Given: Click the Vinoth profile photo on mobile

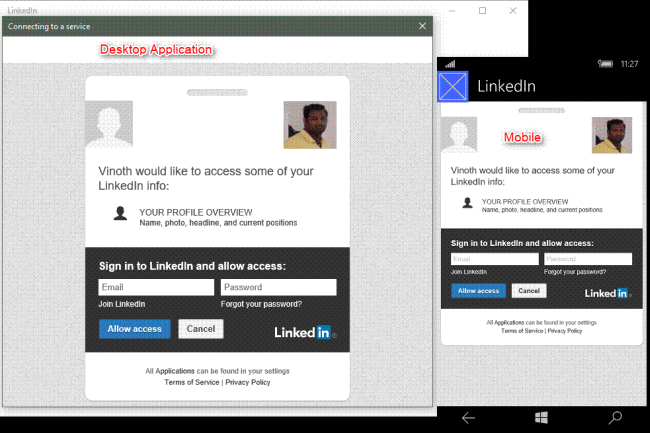Looking at the screenshot, I should (x=612, y=135).
